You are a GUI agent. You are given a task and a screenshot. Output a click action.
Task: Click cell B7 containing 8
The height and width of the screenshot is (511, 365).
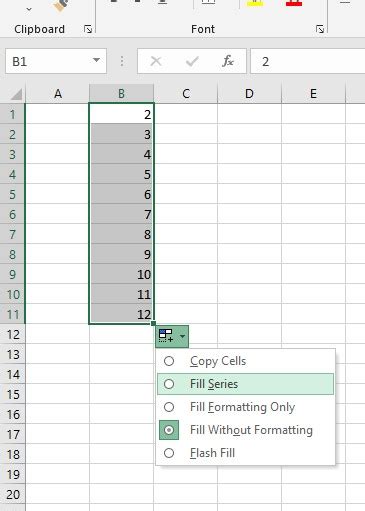coord(122,234)
